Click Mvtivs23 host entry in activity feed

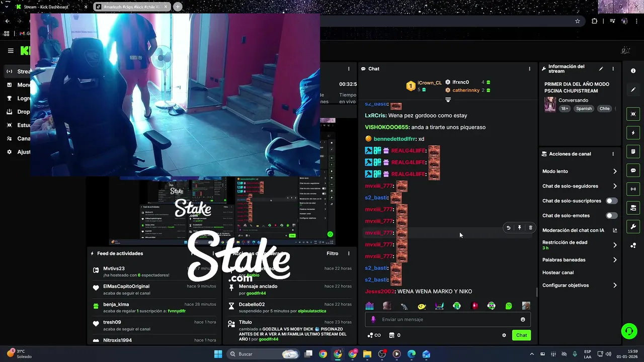(x=154, y=272)
